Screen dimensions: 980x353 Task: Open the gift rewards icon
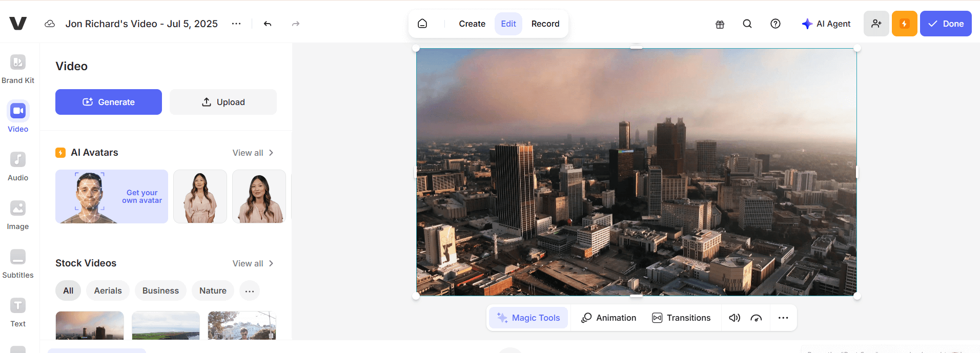pyautogui.click(x=720, y=24)
